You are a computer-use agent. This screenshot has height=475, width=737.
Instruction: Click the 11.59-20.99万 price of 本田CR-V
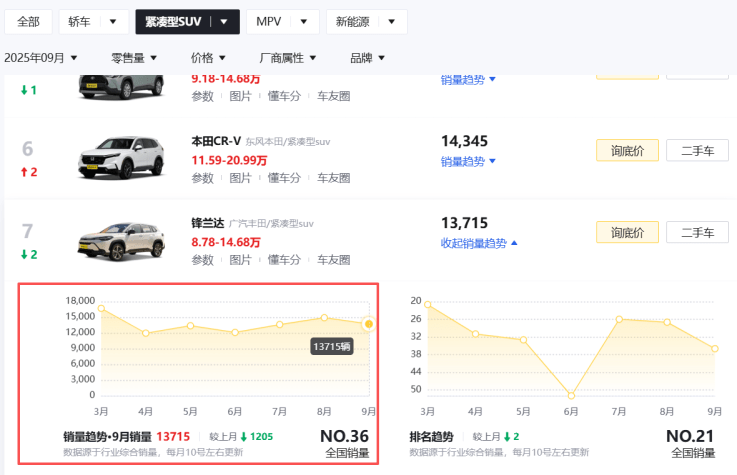[x=229, y=160]
